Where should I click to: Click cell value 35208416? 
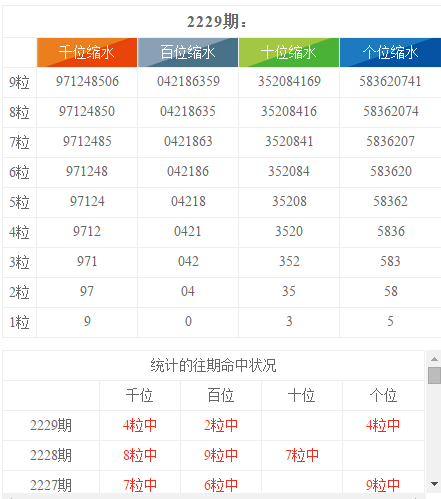(x=289, y=111)
